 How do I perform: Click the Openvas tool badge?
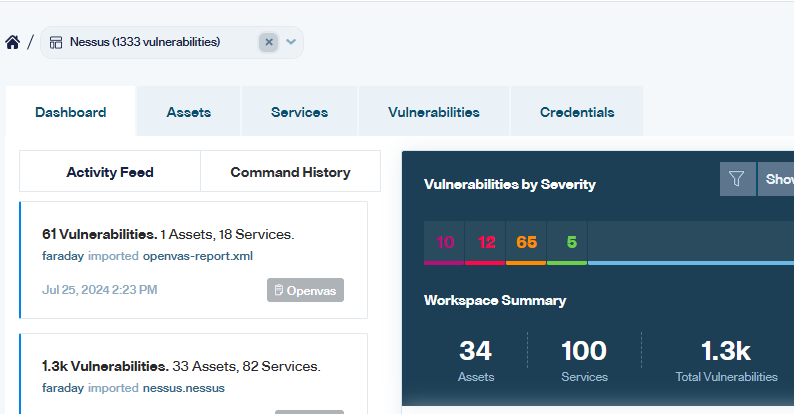tap(305, 290)
